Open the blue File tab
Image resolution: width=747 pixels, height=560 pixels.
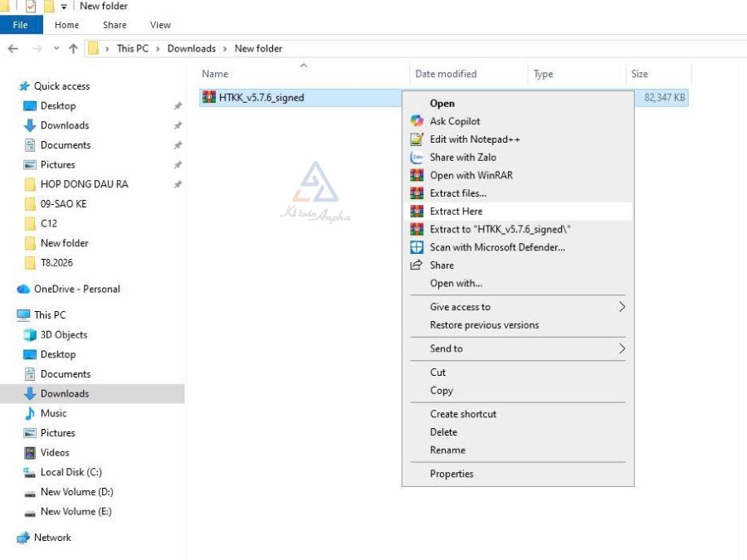pyautogui.click(x=21, y=25)
